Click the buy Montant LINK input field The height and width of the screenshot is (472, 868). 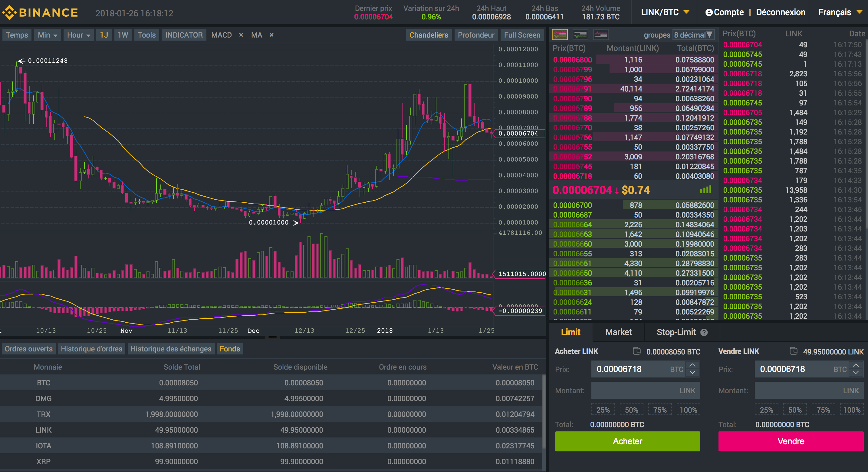646,390
